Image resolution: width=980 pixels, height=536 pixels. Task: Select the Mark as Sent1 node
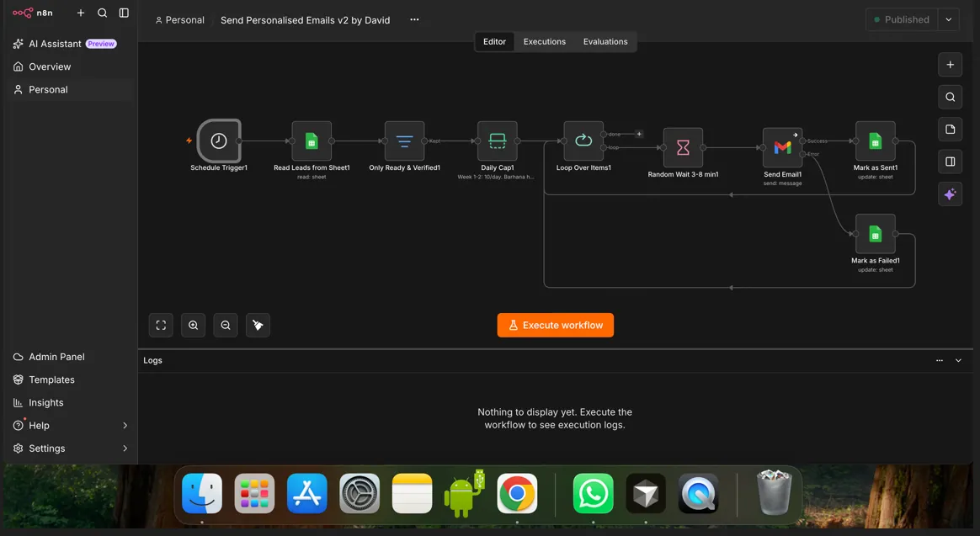[x=875, y=141]
